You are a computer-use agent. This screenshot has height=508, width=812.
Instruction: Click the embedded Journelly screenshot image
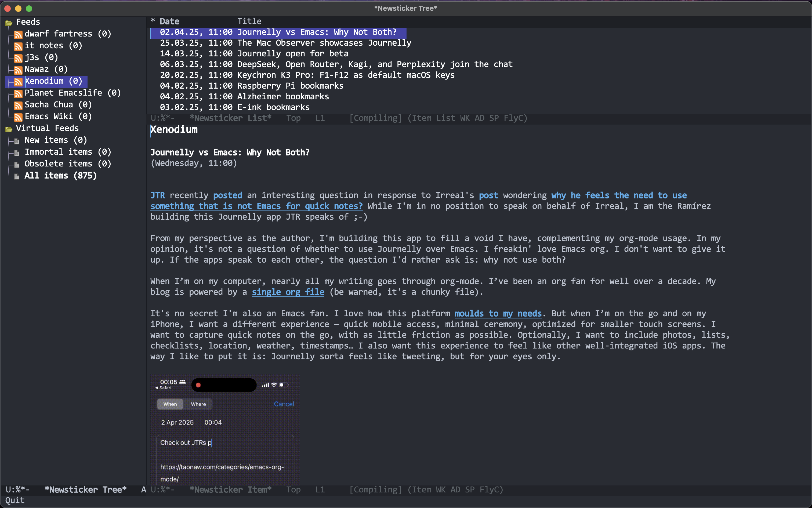(225, 429)
